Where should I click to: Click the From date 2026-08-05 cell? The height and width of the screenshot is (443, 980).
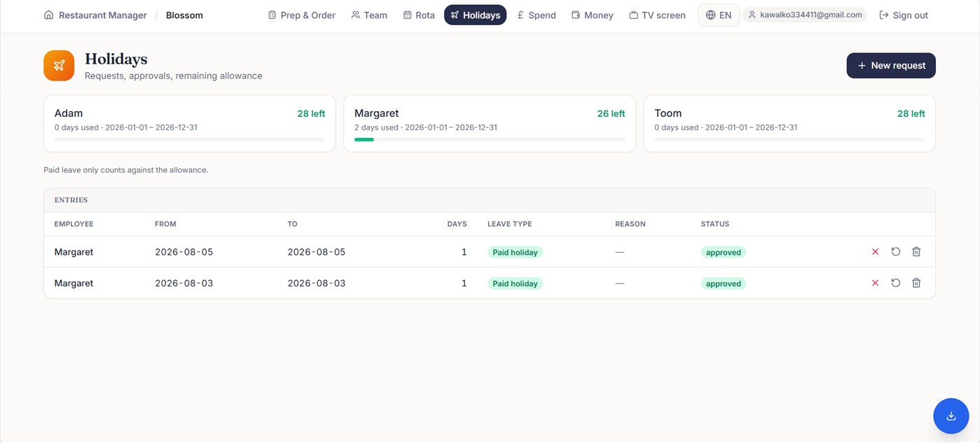(184, 252)
